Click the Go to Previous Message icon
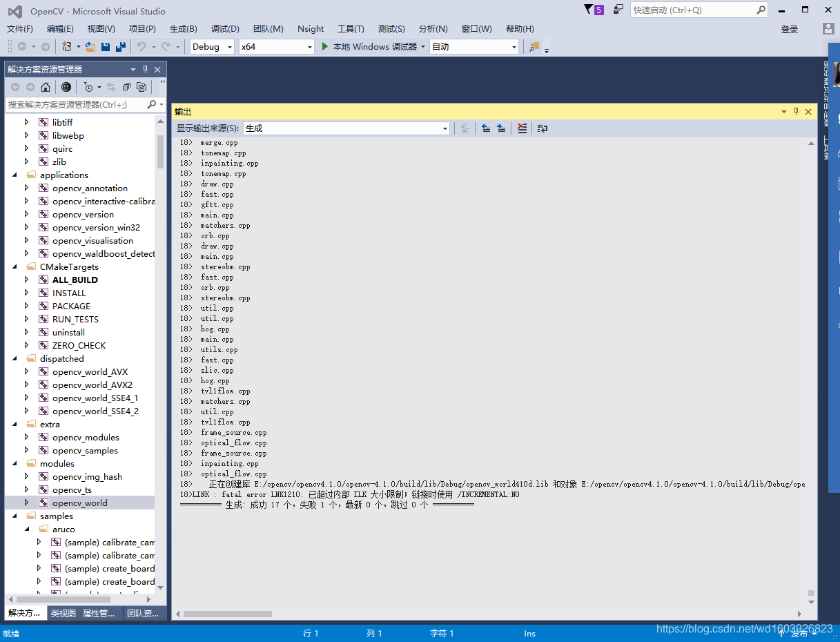Image resolution: width=840 pixels, height=642 pixels. 486,128
